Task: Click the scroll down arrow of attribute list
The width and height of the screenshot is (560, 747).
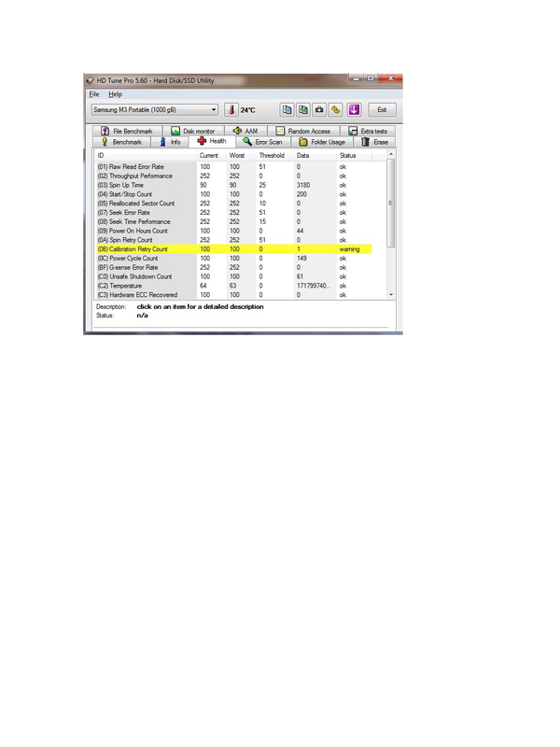Action: (391, 295)
